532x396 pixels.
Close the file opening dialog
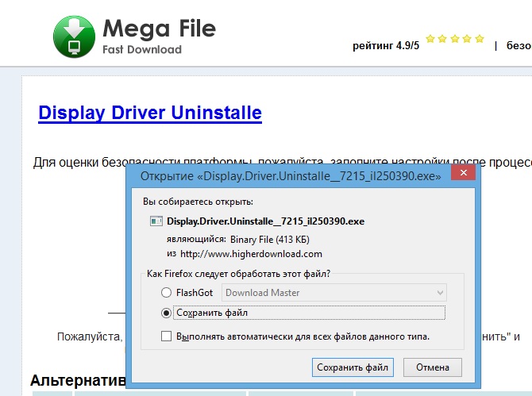click(463, 172)
